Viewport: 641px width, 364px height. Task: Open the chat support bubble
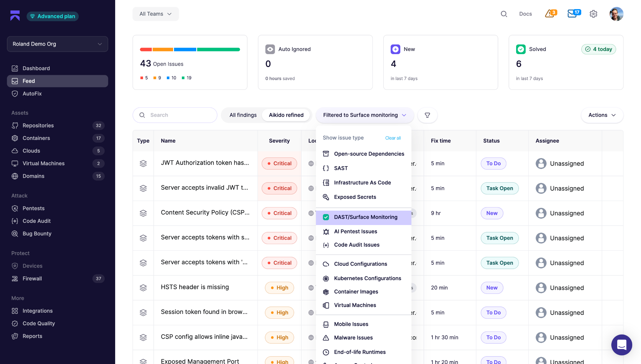pyautogui.click(x=622, y=345)
